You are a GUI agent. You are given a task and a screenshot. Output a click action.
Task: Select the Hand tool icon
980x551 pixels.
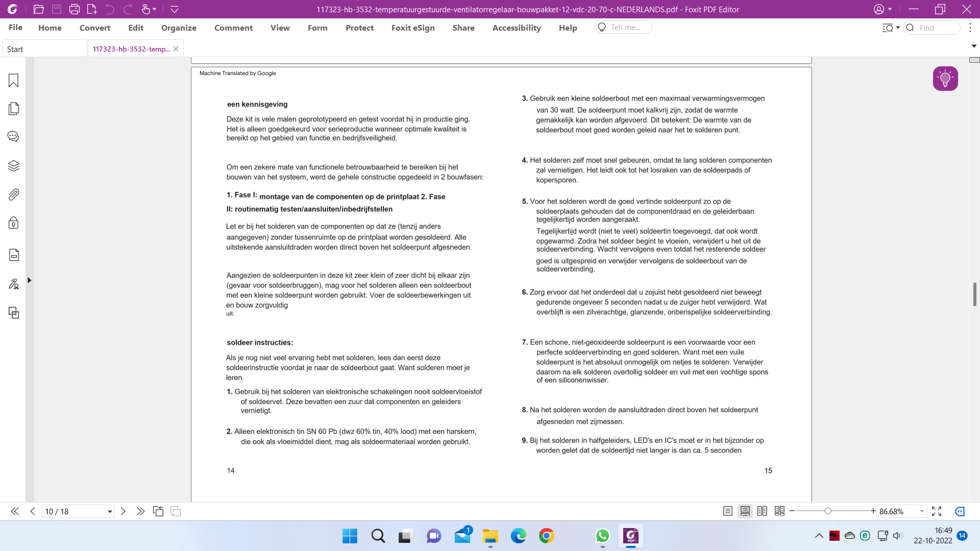(x=146, y=9)
